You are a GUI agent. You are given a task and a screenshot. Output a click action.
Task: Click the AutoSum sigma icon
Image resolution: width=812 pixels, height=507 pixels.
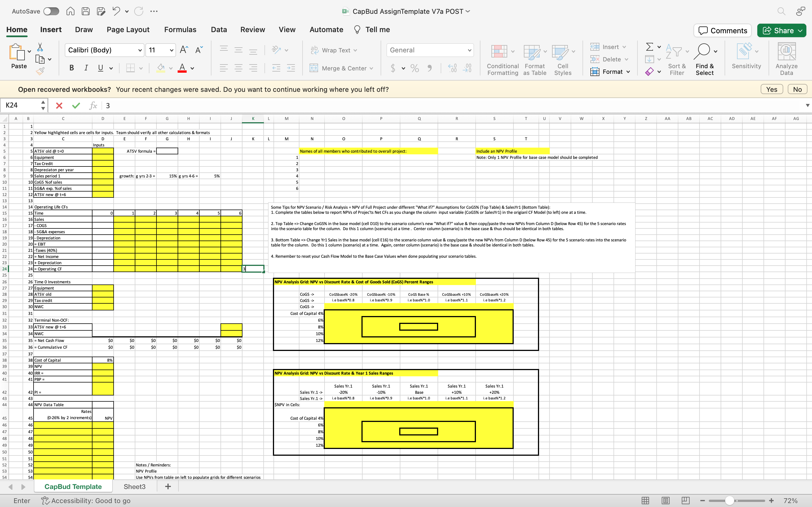(x=649, y=47)
